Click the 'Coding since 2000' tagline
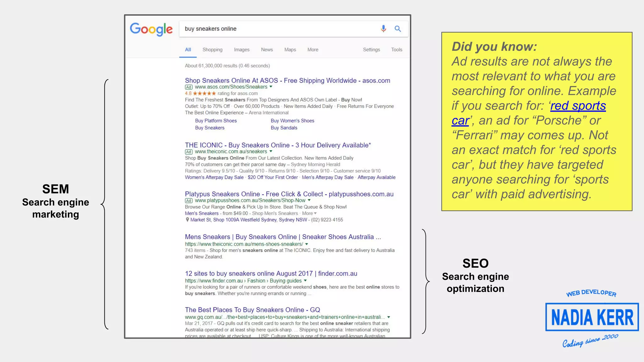The height and width of the screenshot is (362, 644). coord(590,341)
